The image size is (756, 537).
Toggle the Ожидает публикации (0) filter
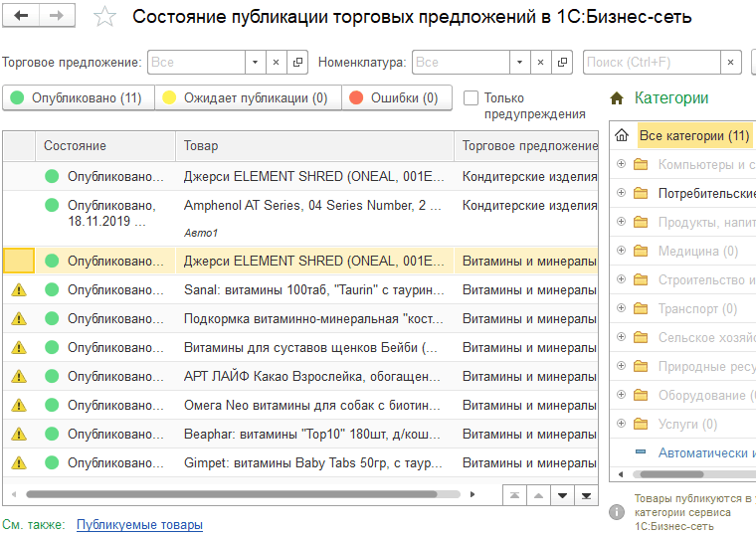click(x=248, y=98)
